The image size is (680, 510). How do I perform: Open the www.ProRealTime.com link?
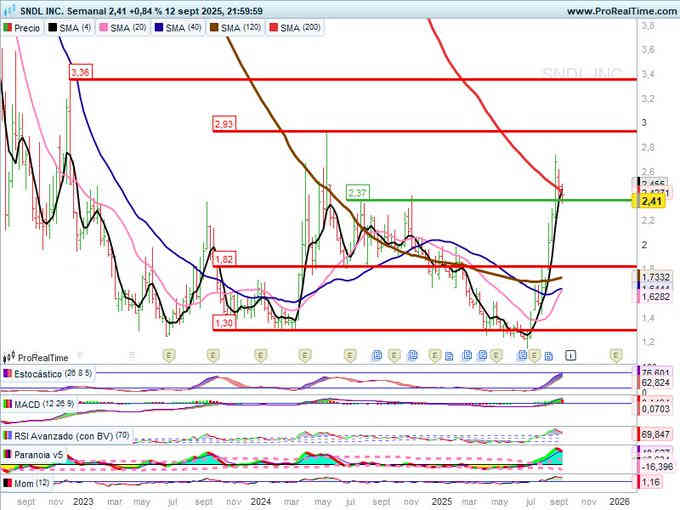[x=622, y=11]
